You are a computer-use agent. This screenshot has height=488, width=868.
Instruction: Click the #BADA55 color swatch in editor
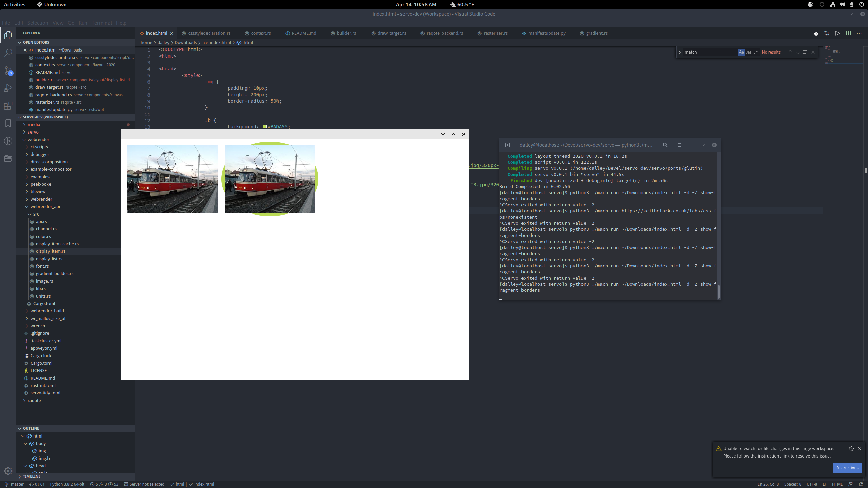(x=264, y=127)
